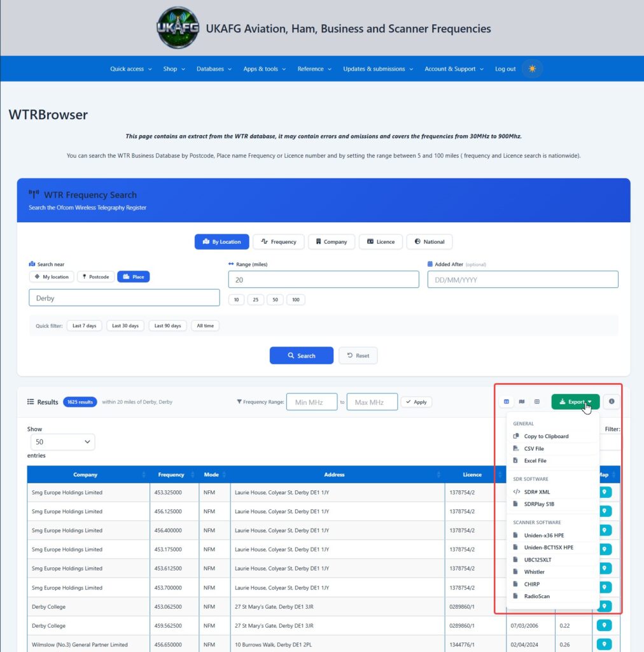Image resolution: width=644 pixels, height=652 pixels.
Task: Click the UKAFG logo
Action: coord(178,28)
